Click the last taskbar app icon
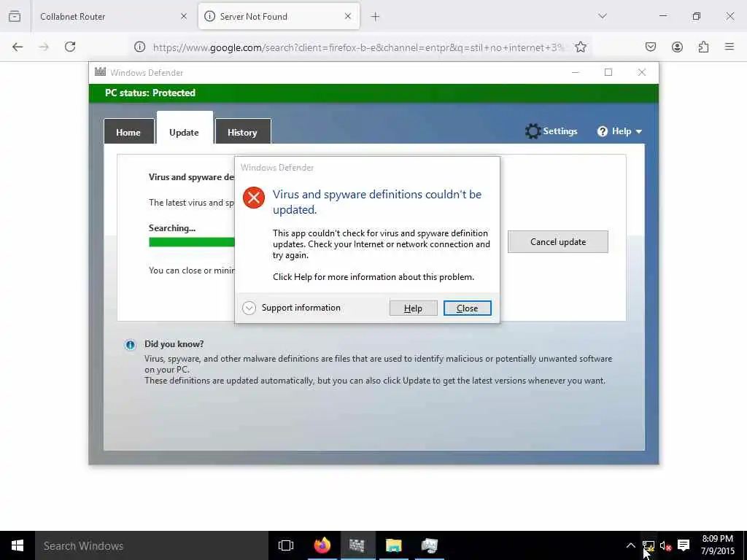Image resolution: width=747 pixels, height=560 pixels. 429,545
